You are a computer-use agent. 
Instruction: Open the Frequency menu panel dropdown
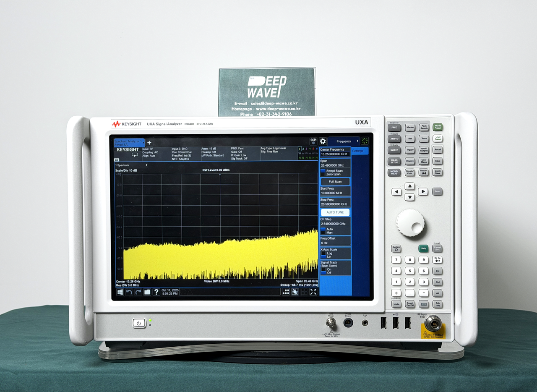pyautogui.click(x=344, y=141)
